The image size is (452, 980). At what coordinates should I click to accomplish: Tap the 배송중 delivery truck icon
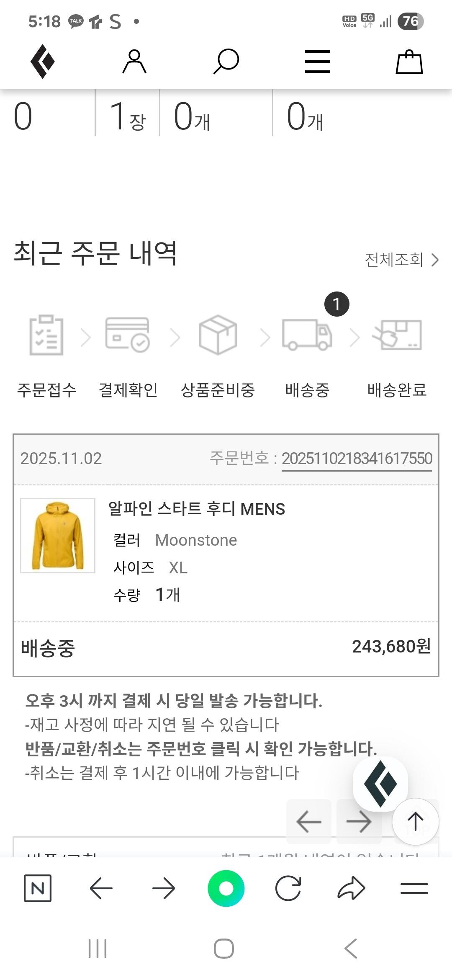307,335
